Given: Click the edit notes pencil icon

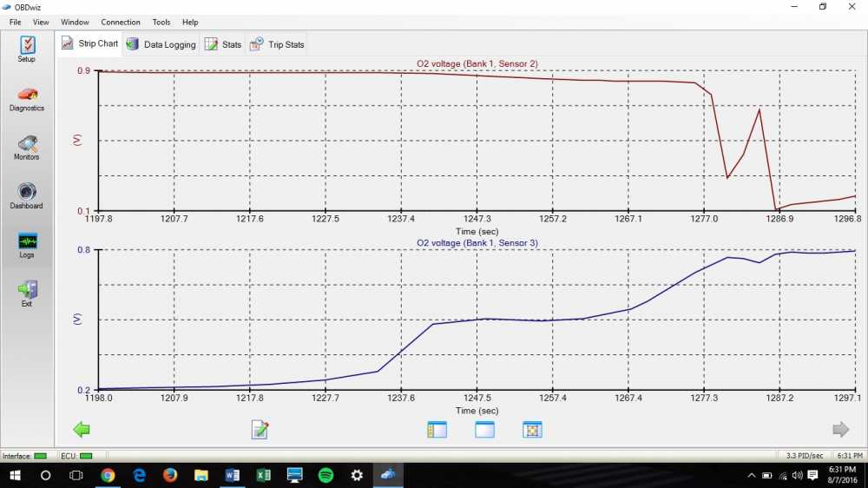Looking at the screenshot, I should click(x=260, y=429).
